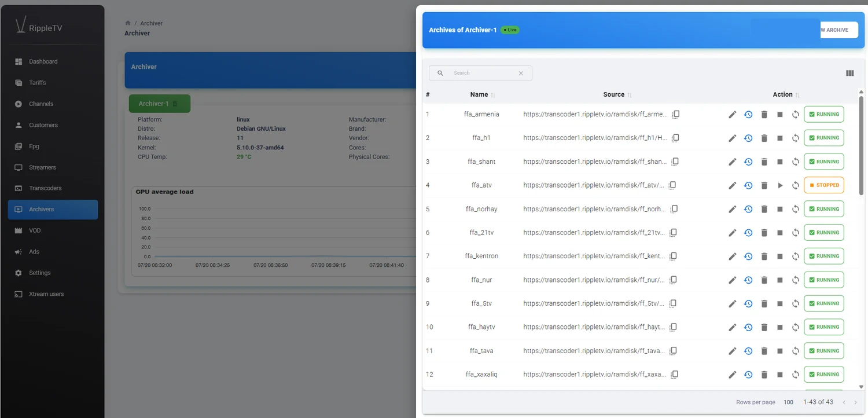The width and height of the screenshot is (868, 418).
Task: Click RUNNING status of ffa_5tv
Action: [x=824, y=303]
